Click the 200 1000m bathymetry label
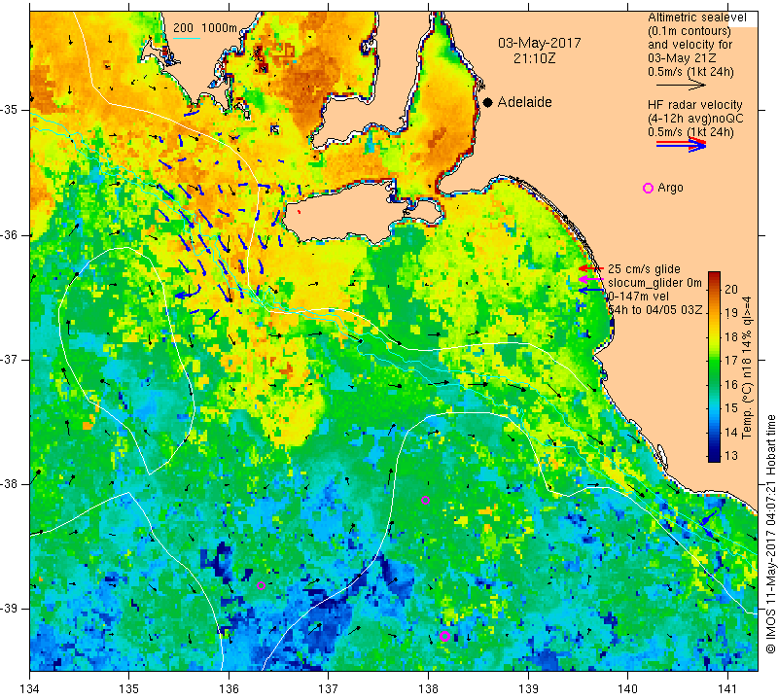 [x=205, y=28]
